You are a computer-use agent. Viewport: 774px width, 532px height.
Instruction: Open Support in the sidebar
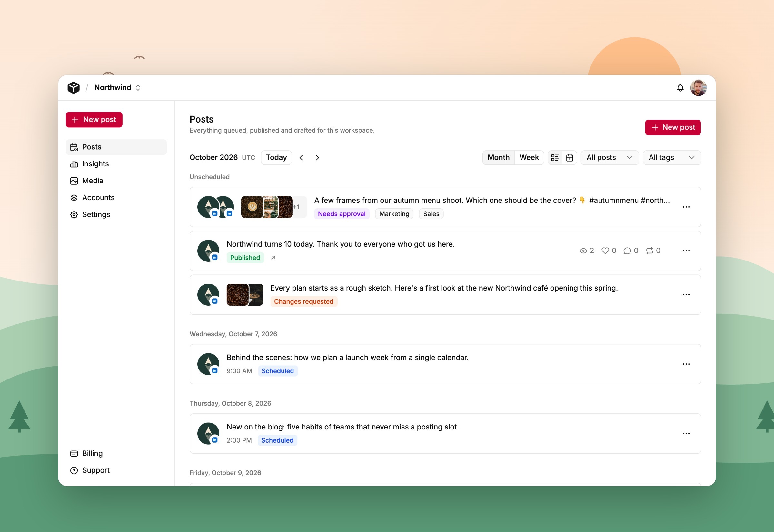click(x=116, y=470)
